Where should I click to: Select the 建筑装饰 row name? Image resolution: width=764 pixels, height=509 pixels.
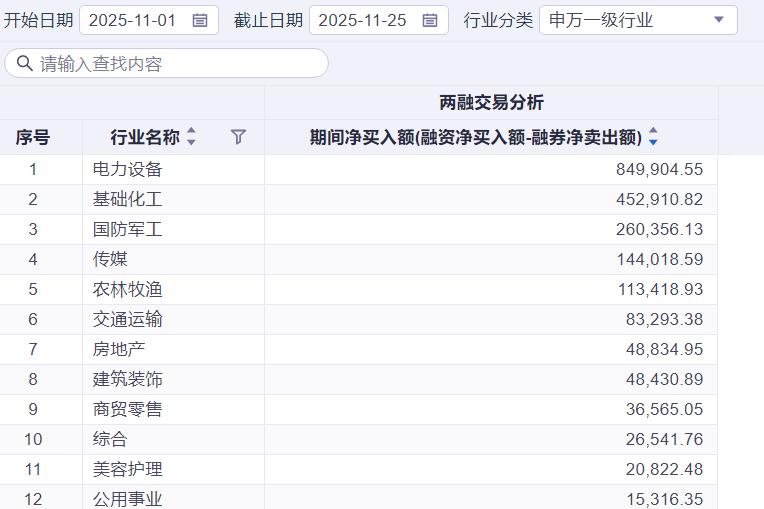click(x=128, y=379)
